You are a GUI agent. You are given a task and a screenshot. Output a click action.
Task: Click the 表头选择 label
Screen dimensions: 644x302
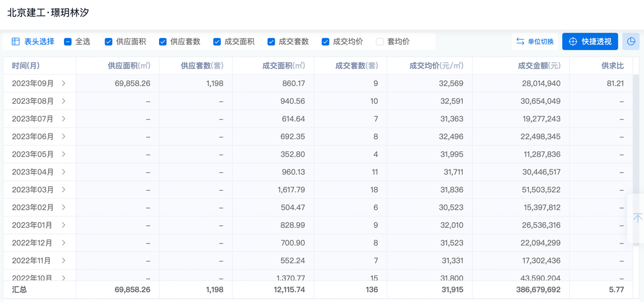click(x=39, y=42)
